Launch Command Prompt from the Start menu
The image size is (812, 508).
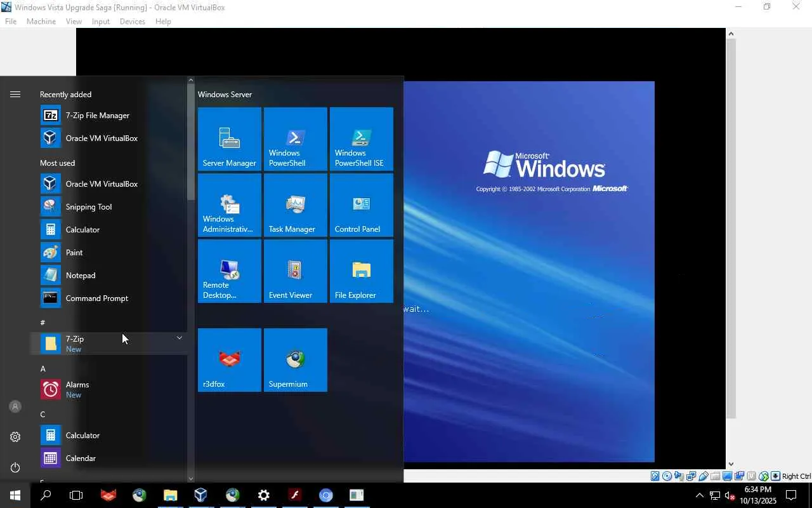coord(108,298)
